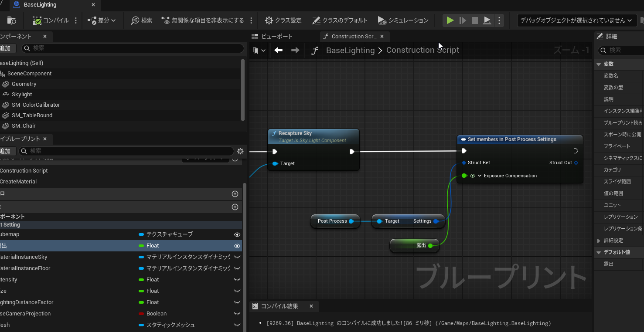The image size is (644, 332).
Task: Click the 検索 find toolbar button
Action: (142, 20)
